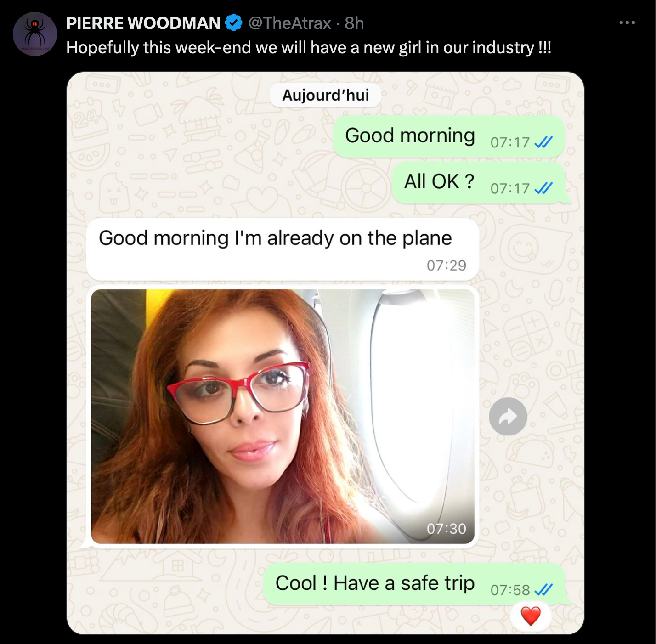Open the spider profile avatar
The width and height of the screenshot is (656, 644).
[35, 34]
